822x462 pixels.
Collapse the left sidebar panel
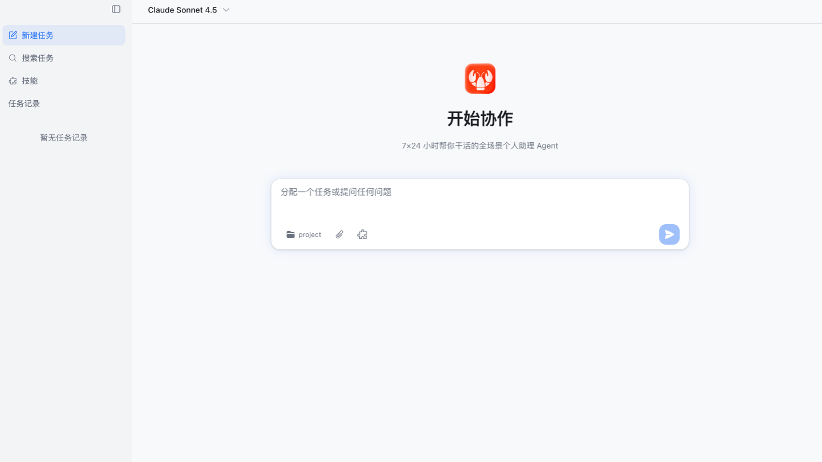116,9
